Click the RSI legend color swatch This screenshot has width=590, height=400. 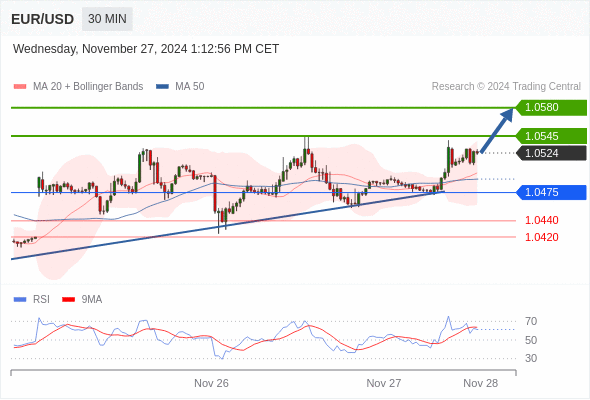[20, 300]
